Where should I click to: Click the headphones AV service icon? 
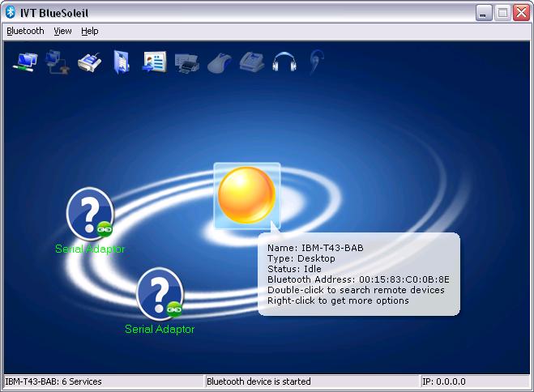(x=283, y=62)
